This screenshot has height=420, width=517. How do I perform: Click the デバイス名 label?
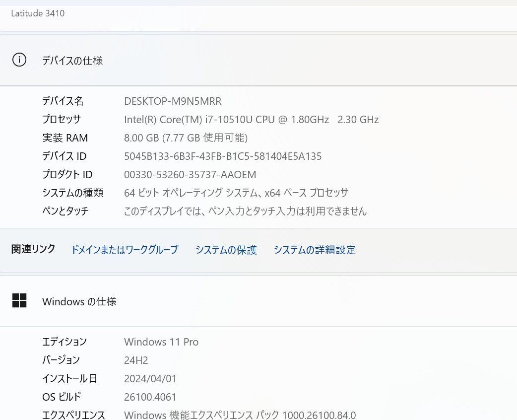(63, 101)
